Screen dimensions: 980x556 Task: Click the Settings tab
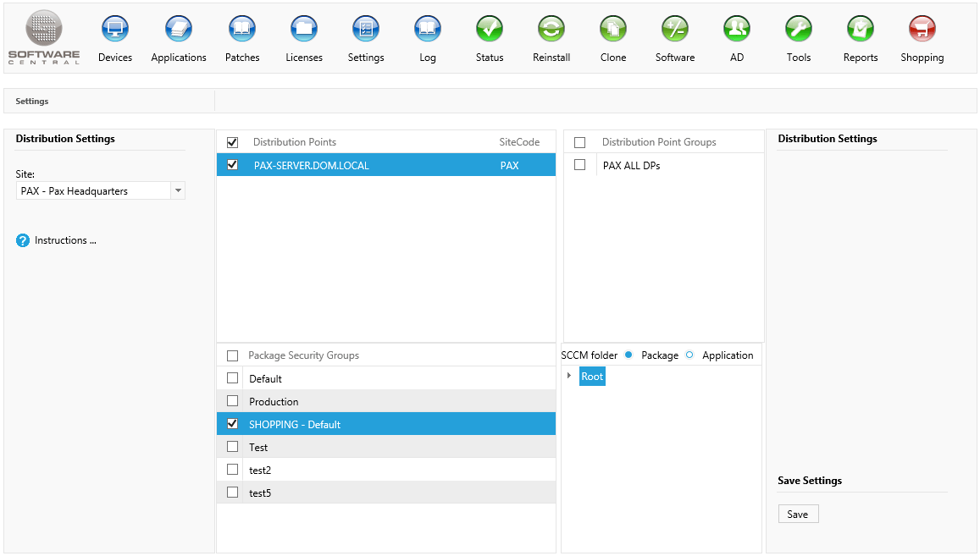(31, 101)
